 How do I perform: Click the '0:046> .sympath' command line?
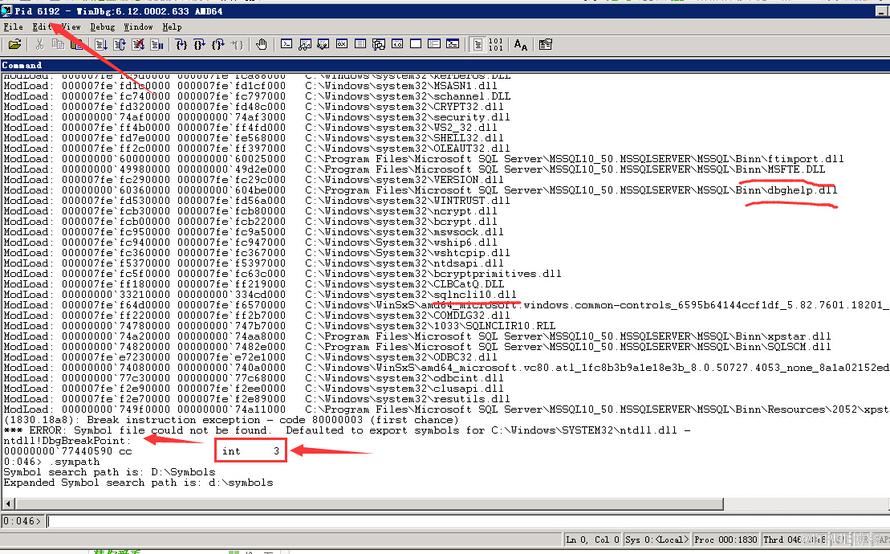tap(52, 461)
